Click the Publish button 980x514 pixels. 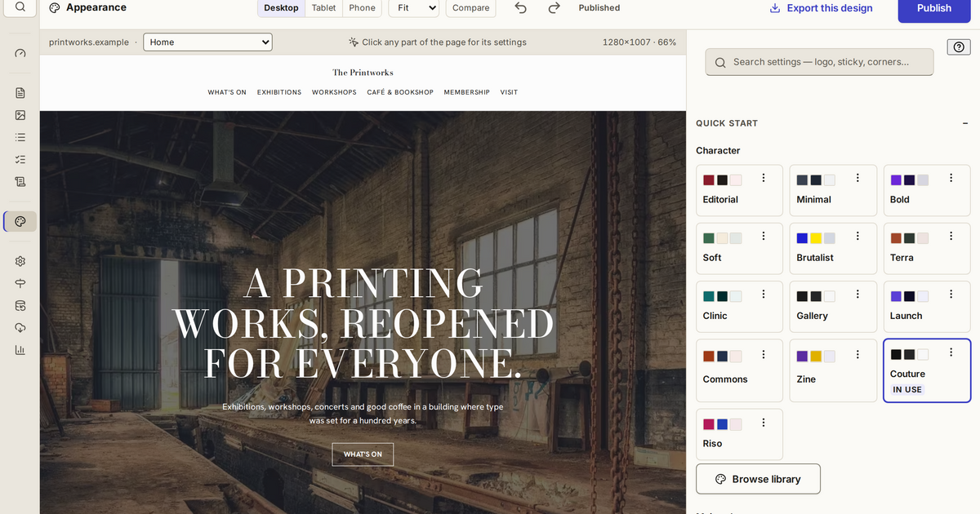point(934,8)
